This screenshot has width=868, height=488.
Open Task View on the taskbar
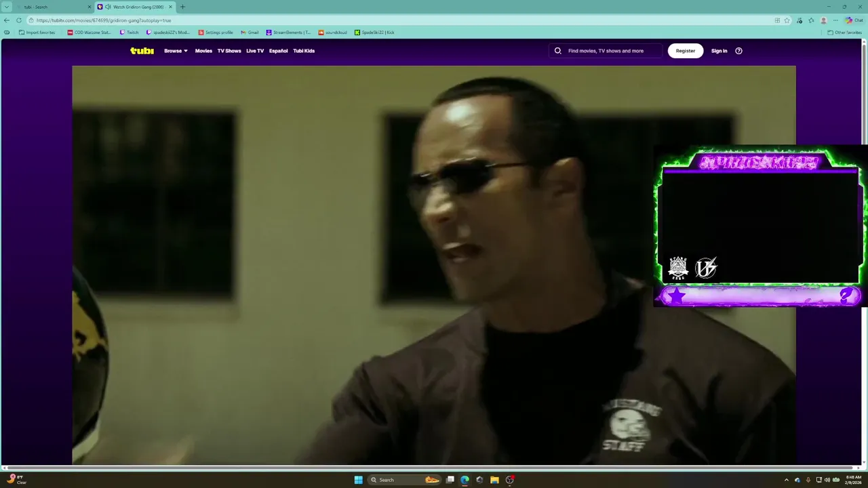click(450, 480)
